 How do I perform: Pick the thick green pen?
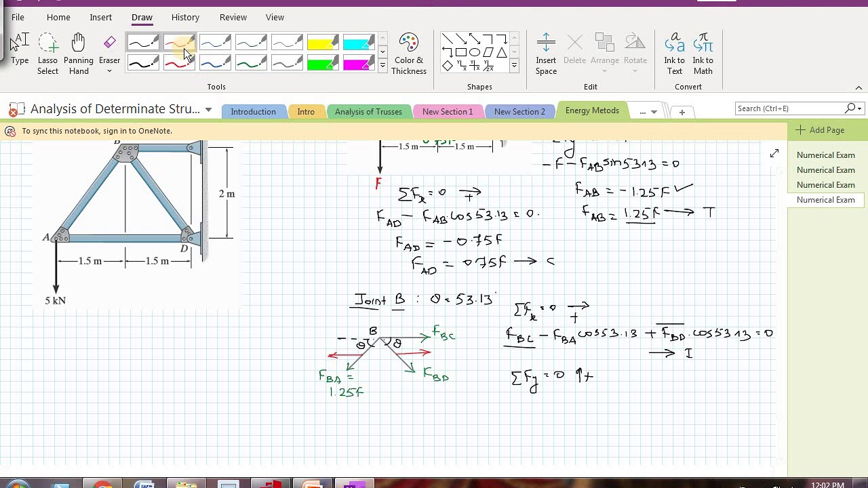pyautogui.click(x=251, y=63)
